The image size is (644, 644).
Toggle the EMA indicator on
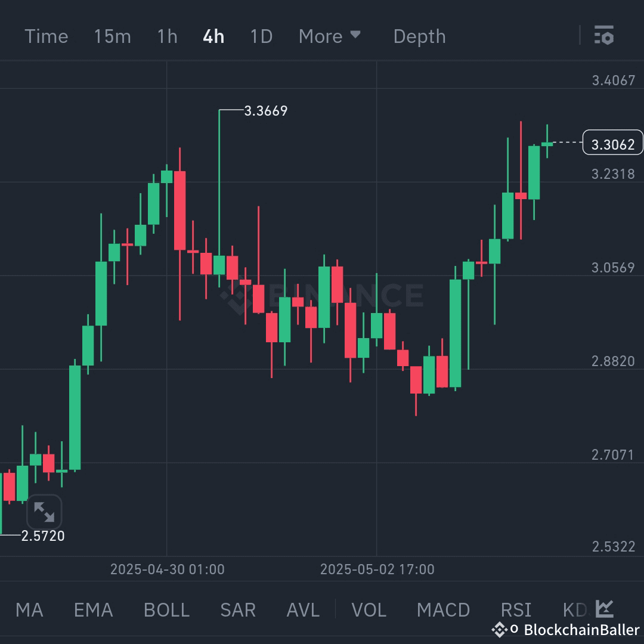pyautogui.click(x=92, y=610)
